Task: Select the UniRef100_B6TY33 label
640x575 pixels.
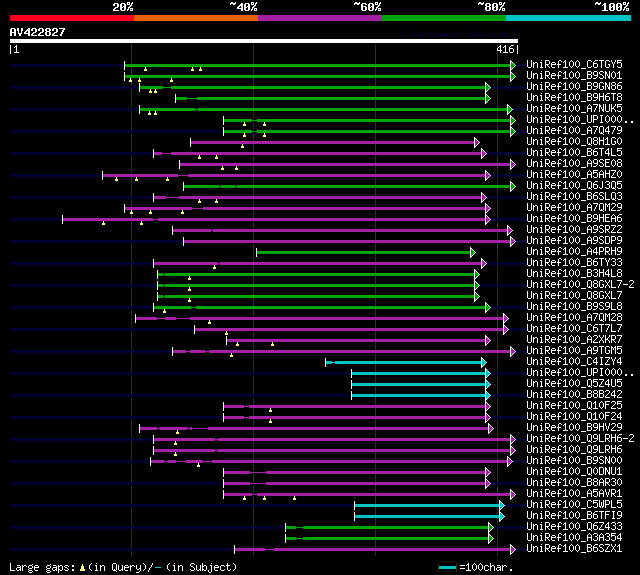Action: pyautogui.click(x=574, y=263)
